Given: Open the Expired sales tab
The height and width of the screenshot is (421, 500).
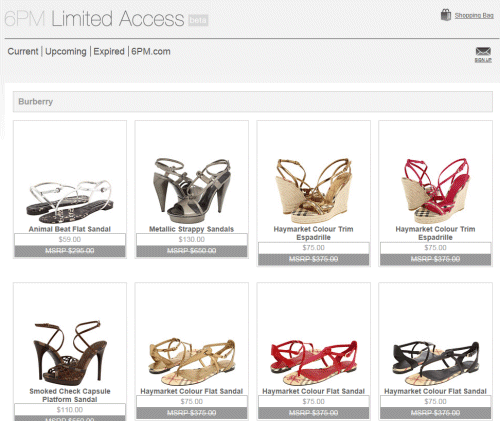Looking at the screenshot, I should point(109,52).
